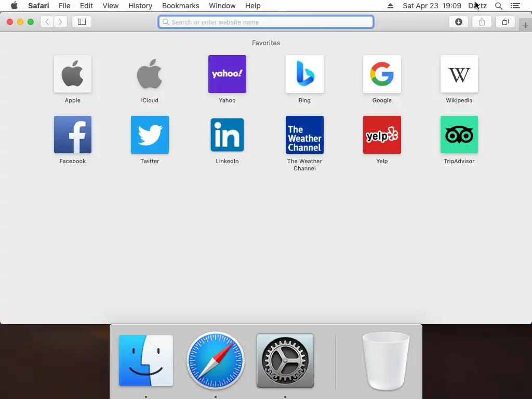Open the Yahoo favorite

(227, 74)
